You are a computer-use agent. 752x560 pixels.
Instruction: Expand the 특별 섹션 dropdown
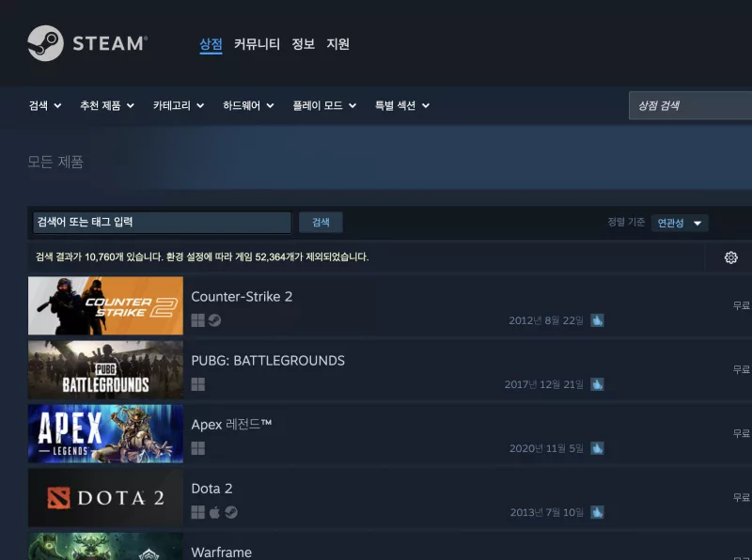[402, 105]
